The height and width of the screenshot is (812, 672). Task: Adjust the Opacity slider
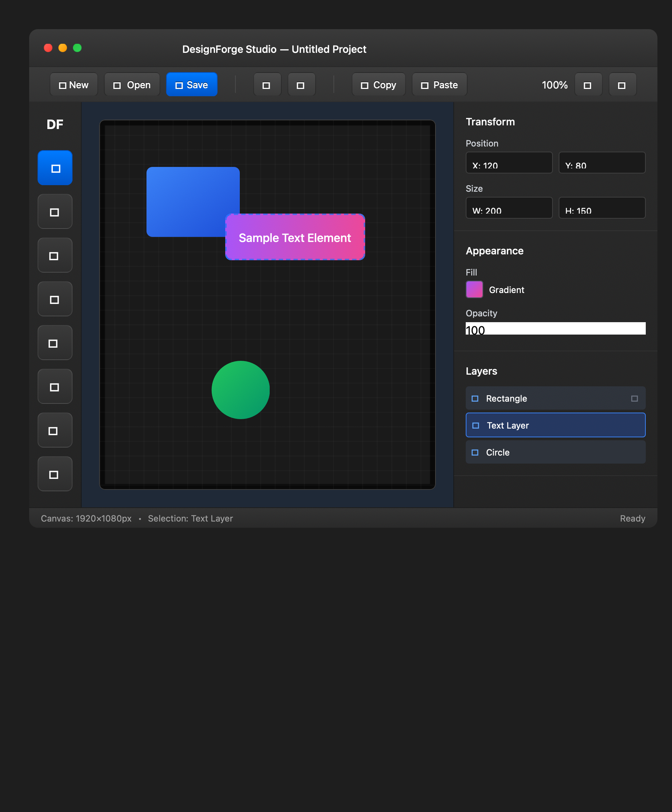coord(555,329)
